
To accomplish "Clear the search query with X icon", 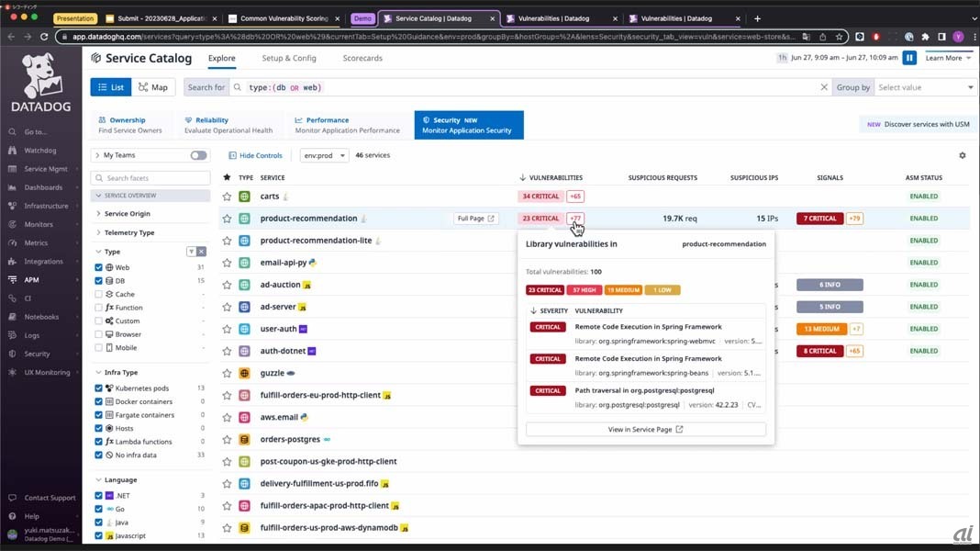I will click(823, 87).
